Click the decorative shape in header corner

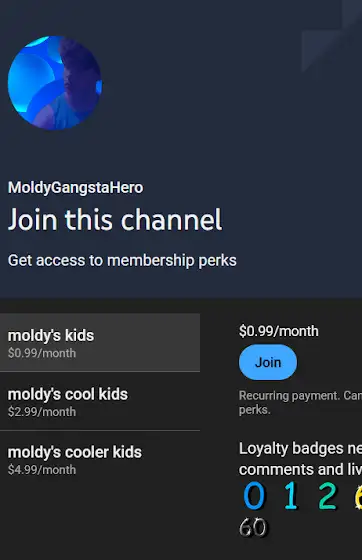[332, 36]
